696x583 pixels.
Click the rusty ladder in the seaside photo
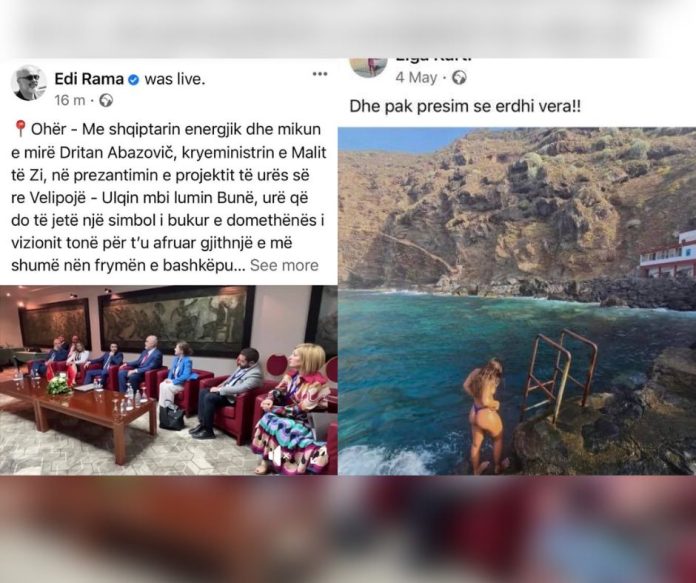(x=559, y=374)
